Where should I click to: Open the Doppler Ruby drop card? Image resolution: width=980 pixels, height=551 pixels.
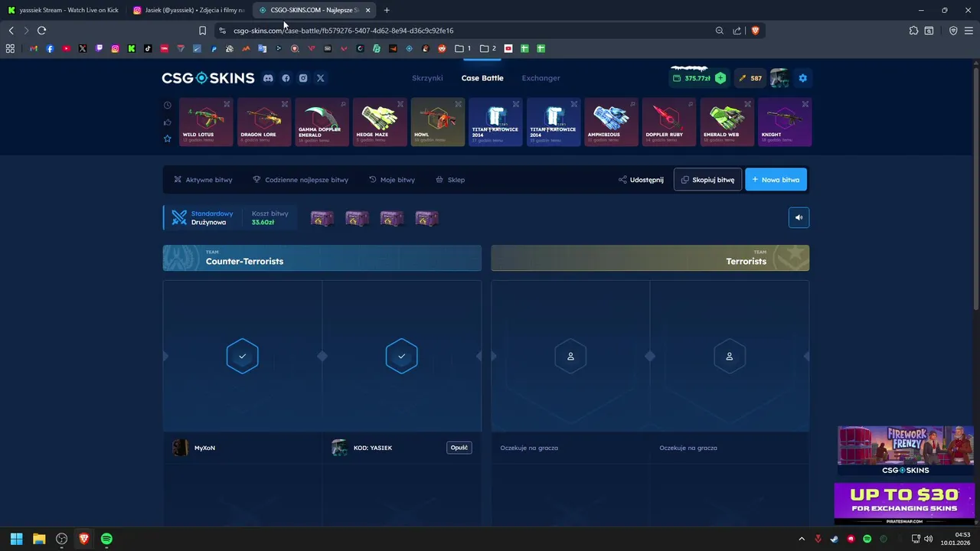(x=669, y=122)
